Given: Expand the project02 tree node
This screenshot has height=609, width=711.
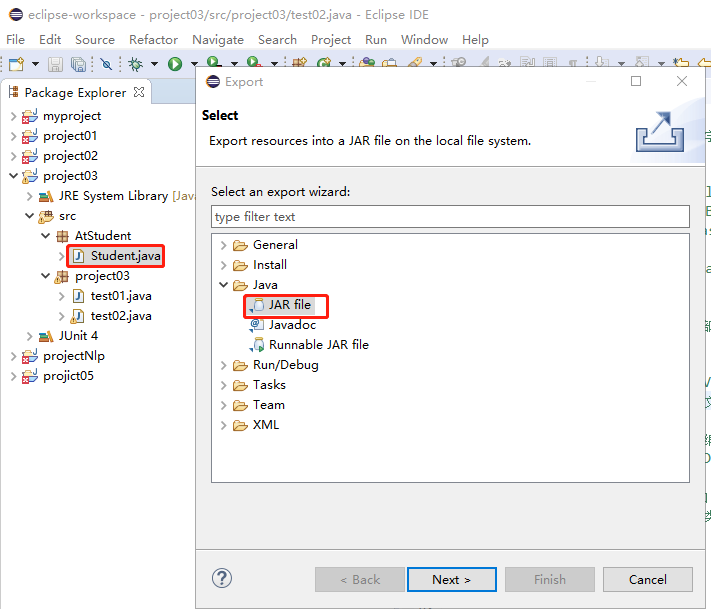Looking at the screenshot, I should click(14, 156).
